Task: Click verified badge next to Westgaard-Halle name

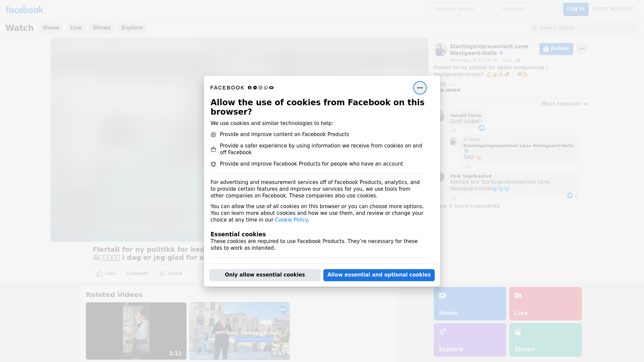Action: (x=501, y=53)
